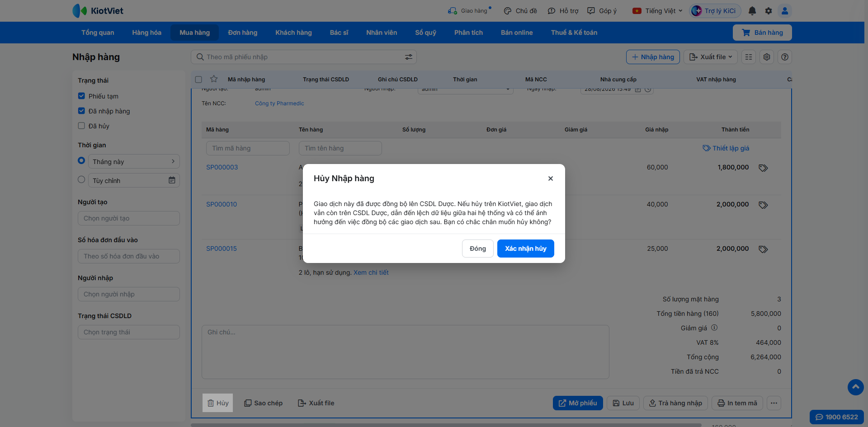Click the scroll-to-top arrow button
Viewport: 868px width, 427px height.
(855, 387)
